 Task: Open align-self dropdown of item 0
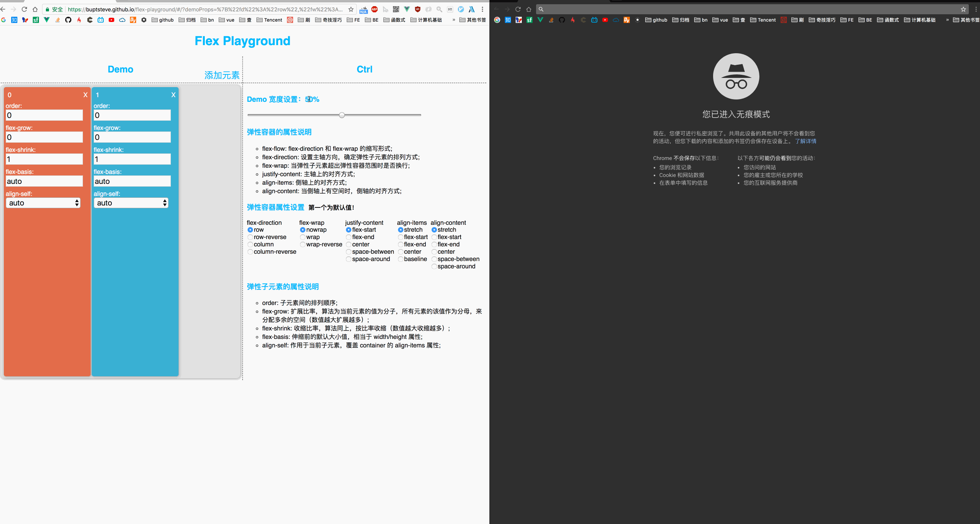point(43,203)
